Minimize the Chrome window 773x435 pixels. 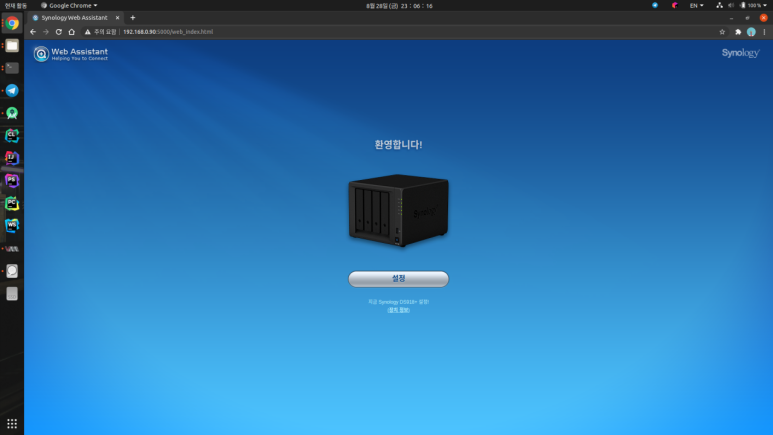pos(732,18)
